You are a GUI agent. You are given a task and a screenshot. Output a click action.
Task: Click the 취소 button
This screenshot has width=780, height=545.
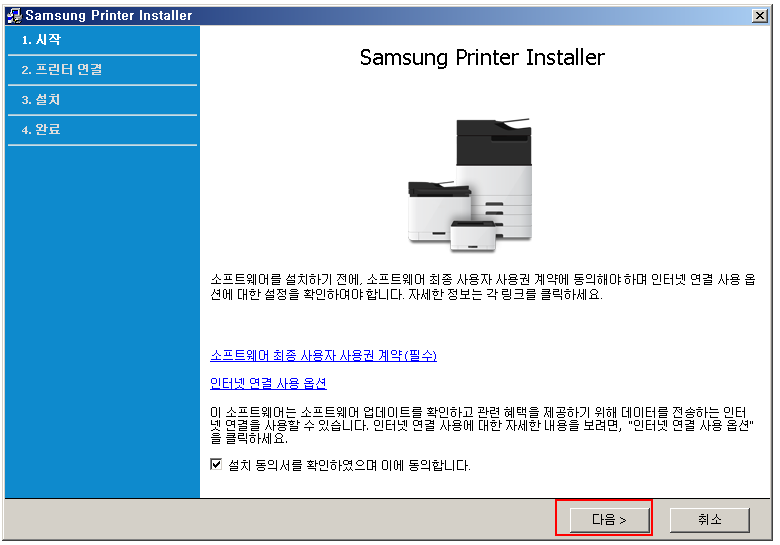709,520
